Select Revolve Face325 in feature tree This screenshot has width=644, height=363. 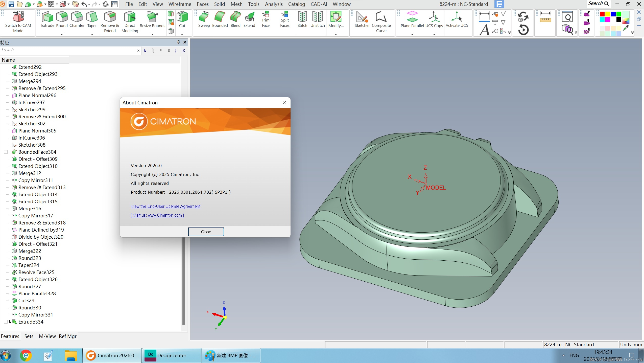tap(36, 272)
